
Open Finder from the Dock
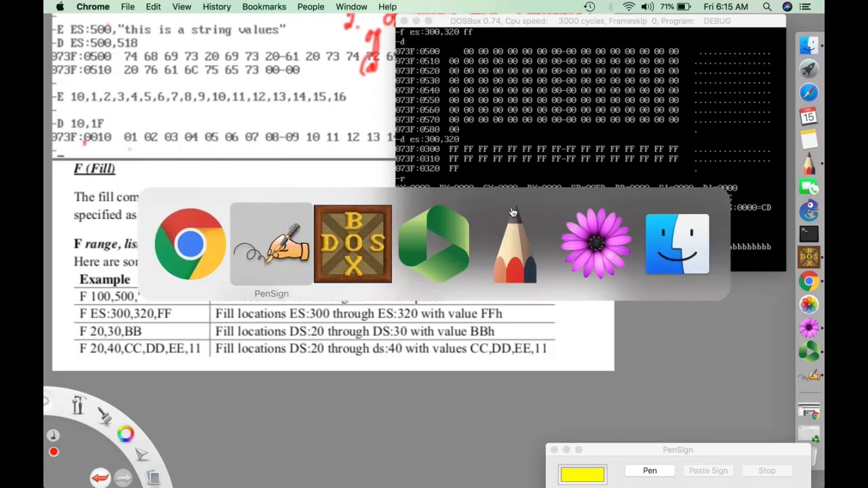(809, 45)
